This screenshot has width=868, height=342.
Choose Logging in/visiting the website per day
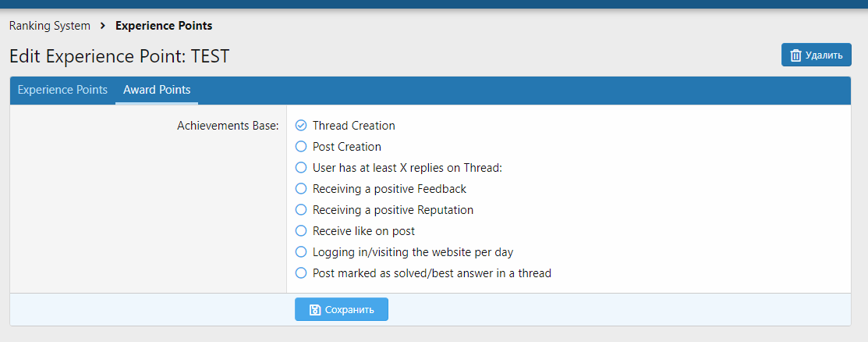(x=301, y=252)
